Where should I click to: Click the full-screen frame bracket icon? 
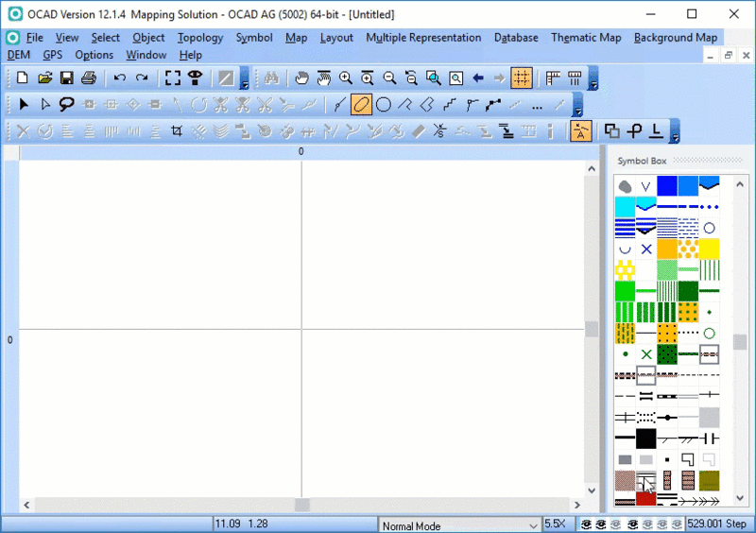coord(173,77)
